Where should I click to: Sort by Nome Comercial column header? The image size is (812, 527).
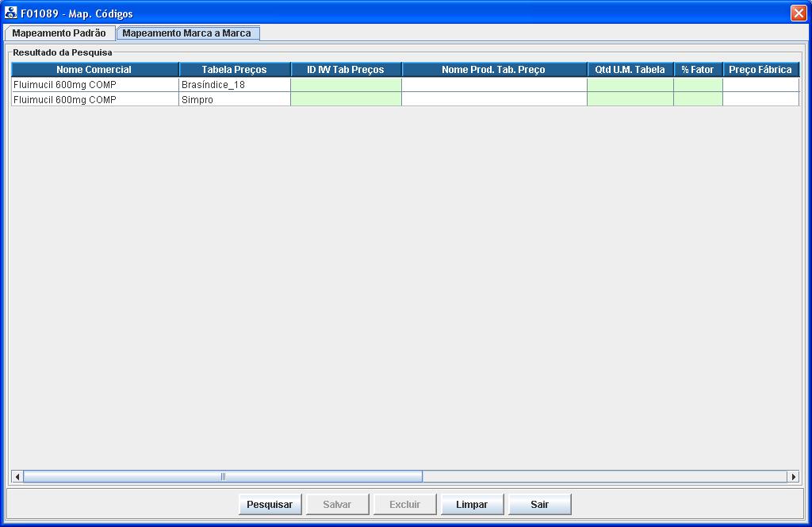pyautogui.click(x=95, y=69)
